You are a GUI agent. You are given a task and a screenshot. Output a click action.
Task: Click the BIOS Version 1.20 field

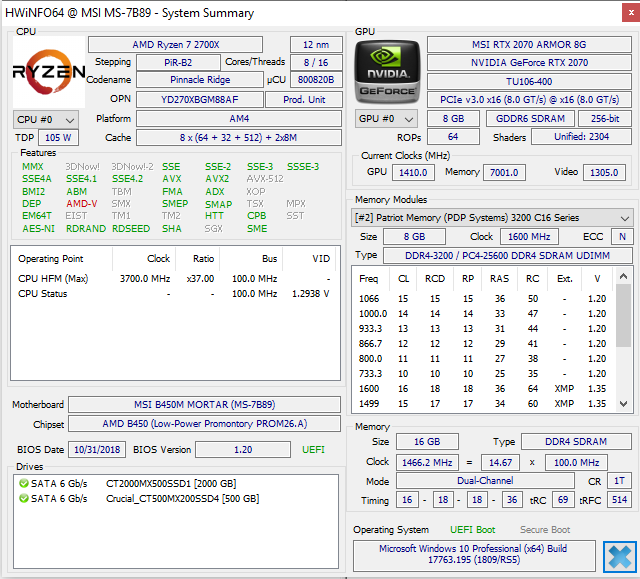click(243, 449)
